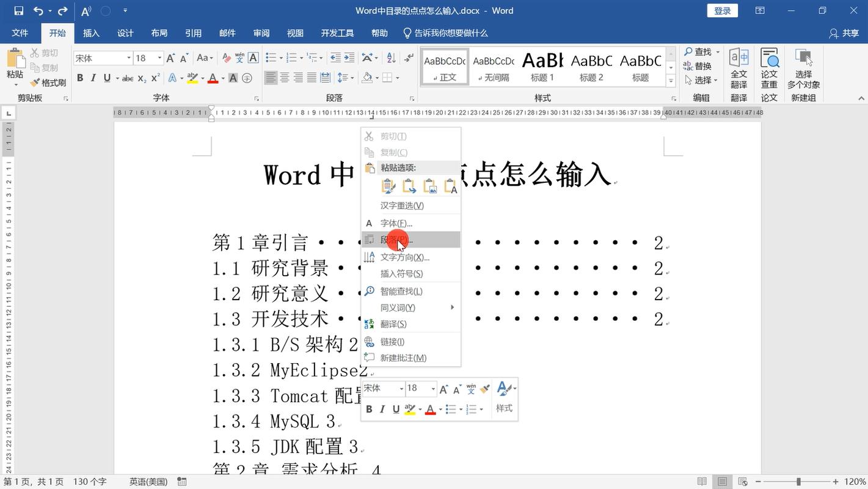This screenshot has height=489, width=868.
Task: Open Change Case (Aa) dropdown
Action: point(205,58)
